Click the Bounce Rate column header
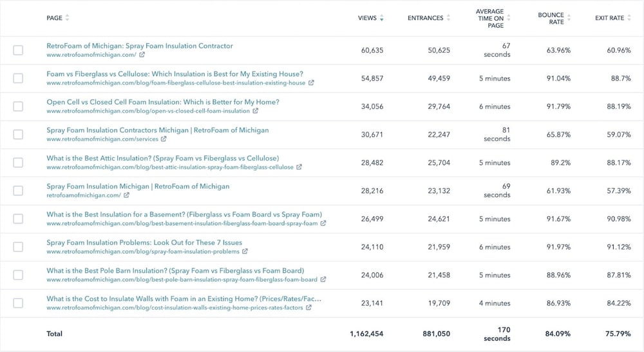Image resolution: width=644 pixels, height=352 pixels. click(x=551, y=18)
